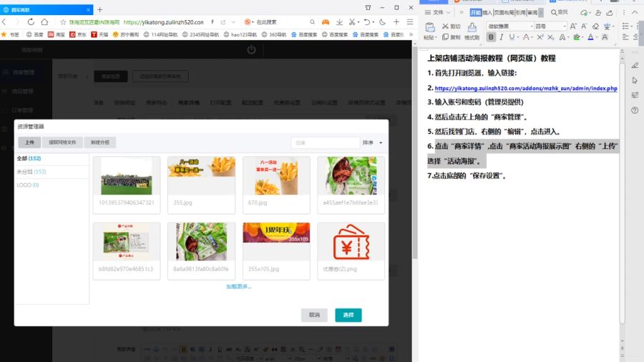Click the WPS 剪切 cut button

[x=451, y=26]
